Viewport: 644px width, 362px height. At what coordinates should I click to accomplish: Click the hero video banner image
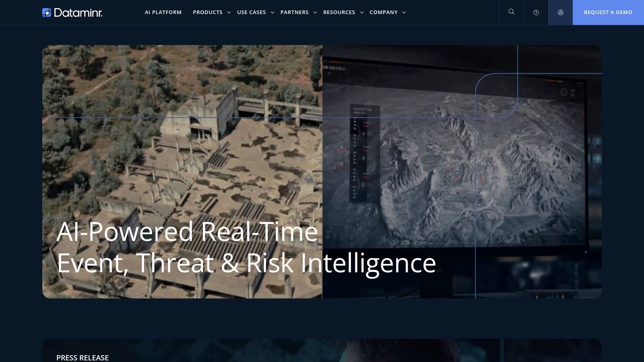[322, 172]
